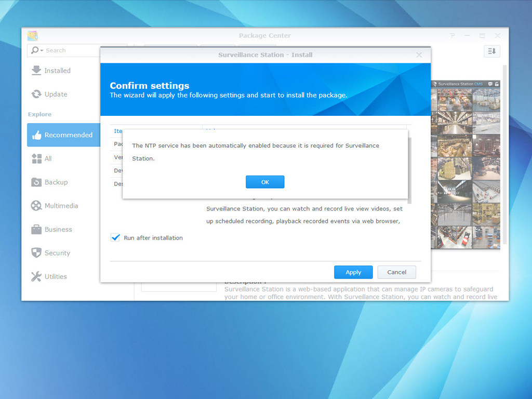This screenshot has height=399, width=532.
Task: Open the Update section
Action: click(63, 95)
